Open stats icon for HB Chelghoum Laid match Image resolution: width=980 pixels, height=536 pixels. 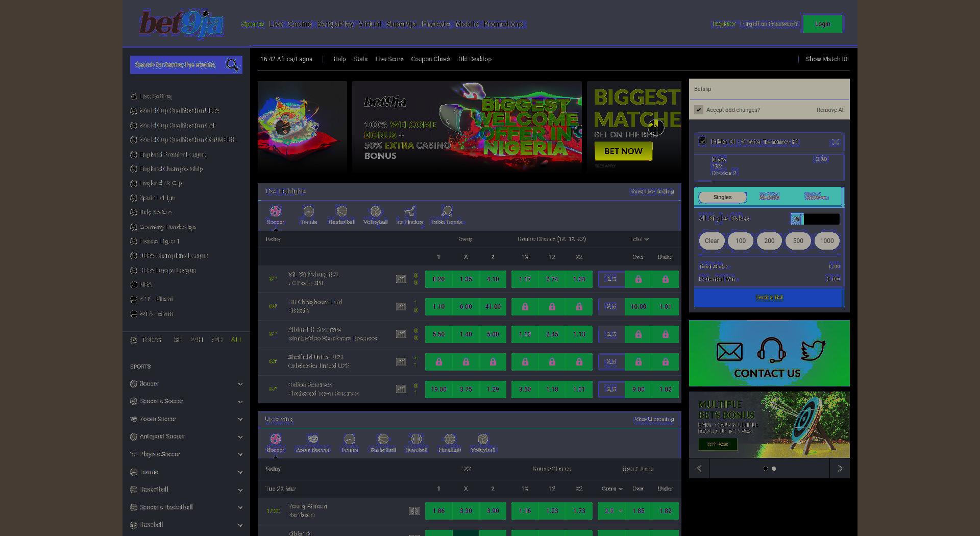point(401,307)
